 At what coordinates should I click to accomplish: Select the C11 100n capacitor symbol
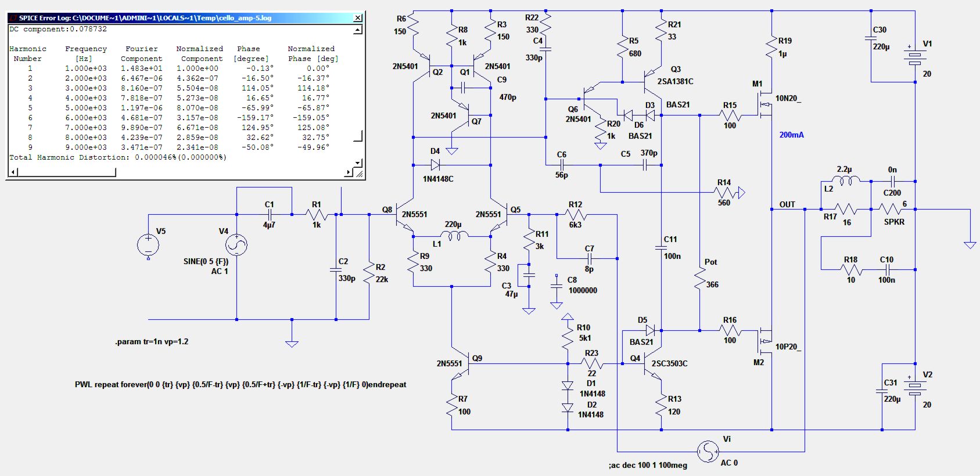tap(661, 248)
